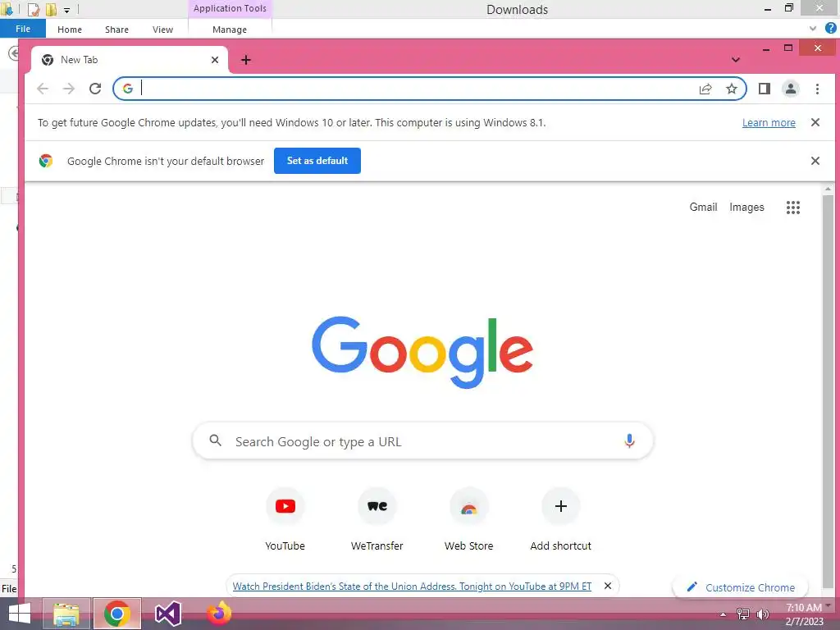This screenshot has width=840, height=630.
Task: Open the Learn more link
Action: click(x=769, y=123)
